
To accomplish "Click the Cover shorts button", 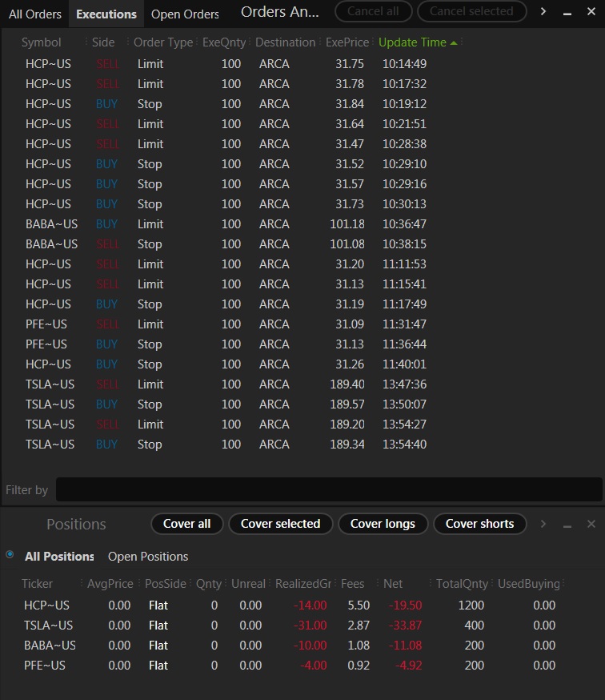I will click(479, 524).
